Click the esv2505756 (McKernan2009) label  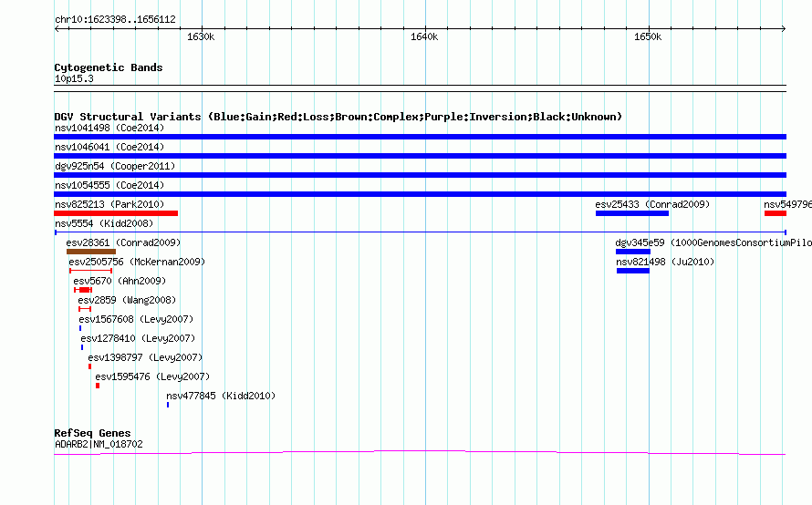137,262
